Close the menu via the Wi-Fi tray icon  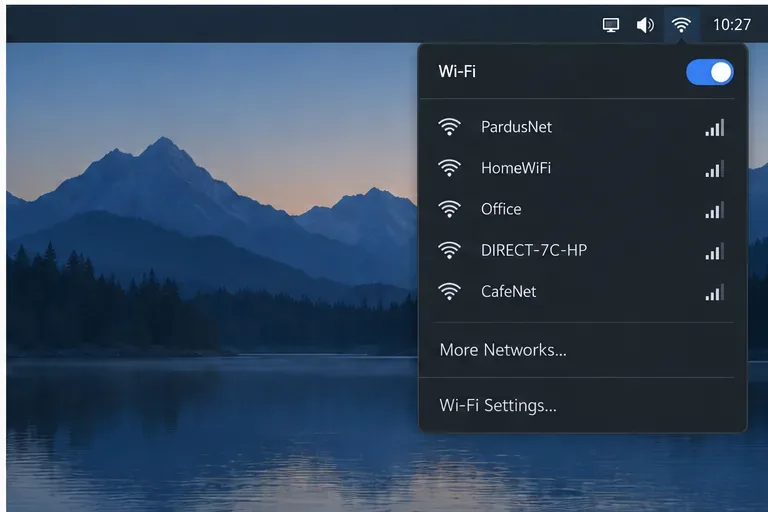(681, 24)
